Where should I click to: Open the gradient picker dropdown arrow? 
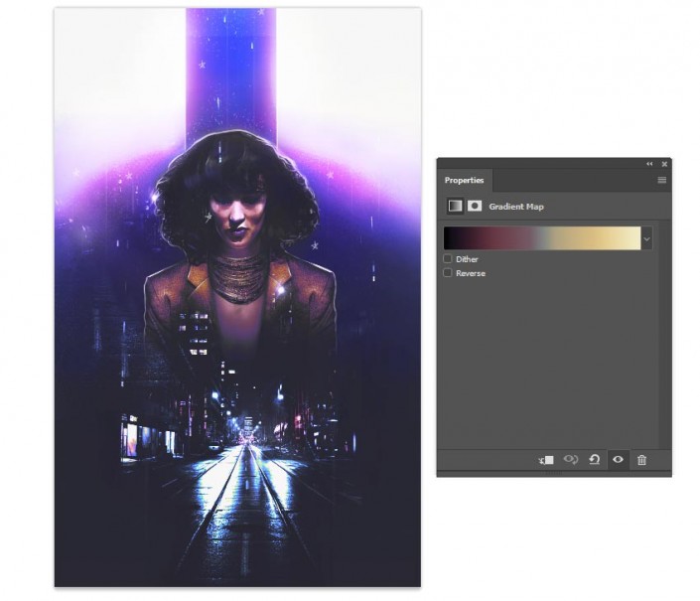click(646, 238)
